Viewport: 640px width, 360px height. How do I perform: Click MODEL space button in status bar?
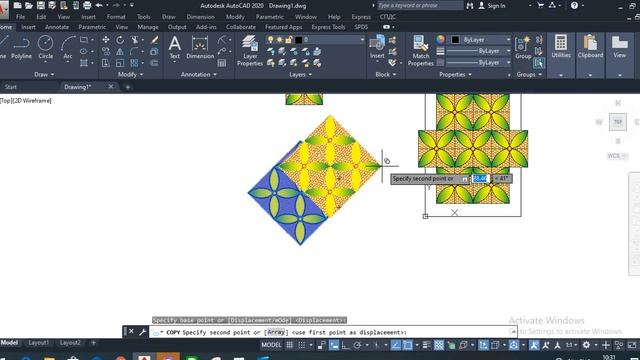tap(271, 345)
